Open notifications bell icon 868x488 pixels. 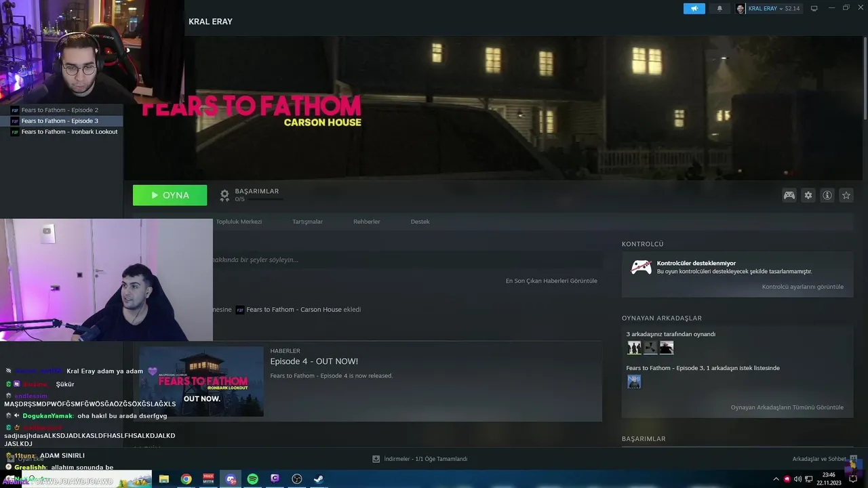pos(719,9)
